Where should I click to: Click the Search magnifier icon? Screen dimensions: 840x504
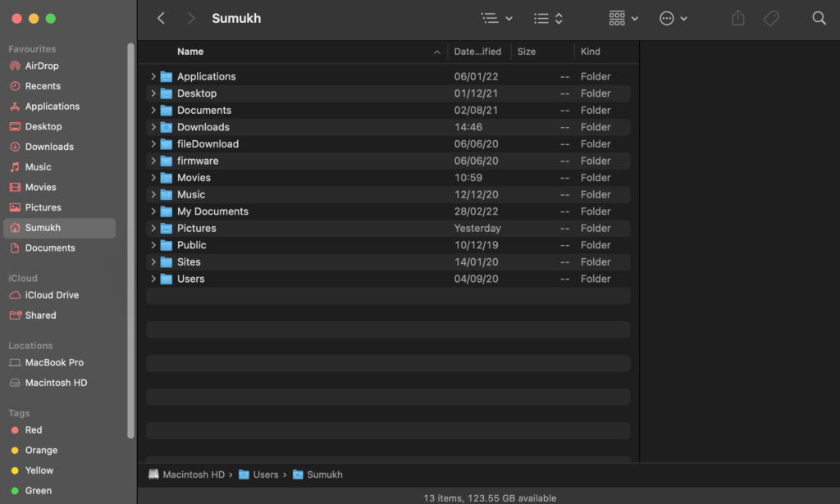click(819, 18)
